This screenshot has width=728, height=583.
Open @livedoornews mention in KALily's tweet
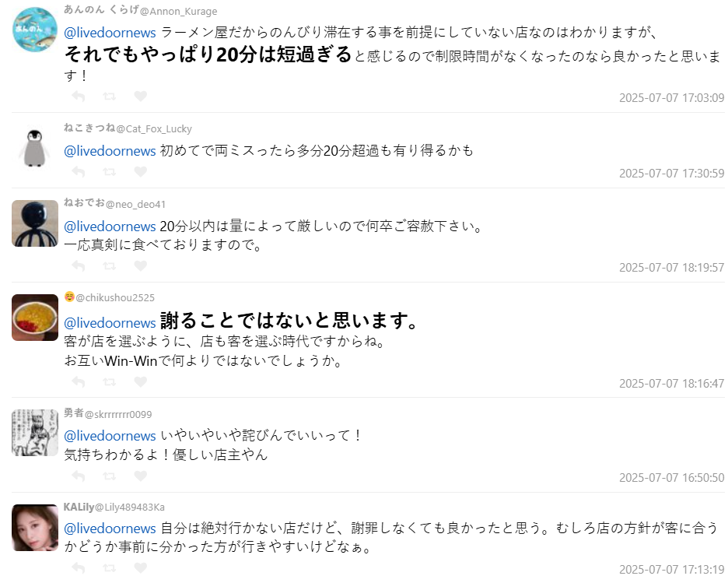[110, 529]
